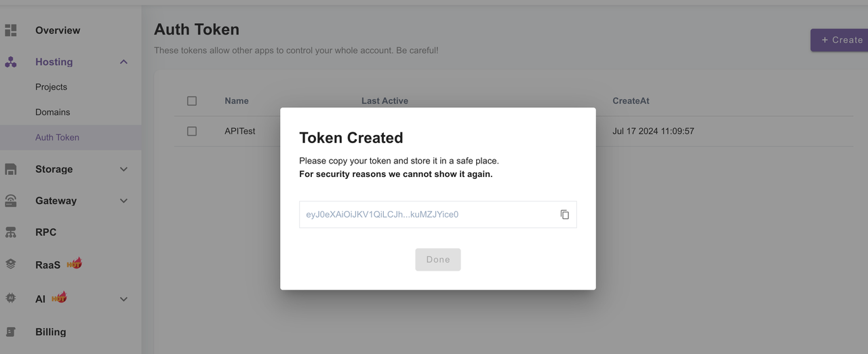The image size is (868, 354).
Task: Toggle the select-all checkbox in table header
Action: point(192,101)
